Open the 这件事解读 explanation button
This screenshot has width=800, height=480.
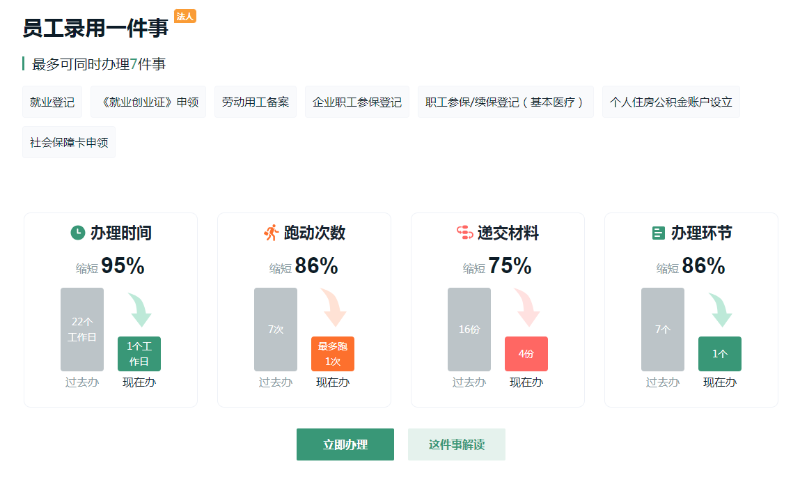click(x=457, y=444)
